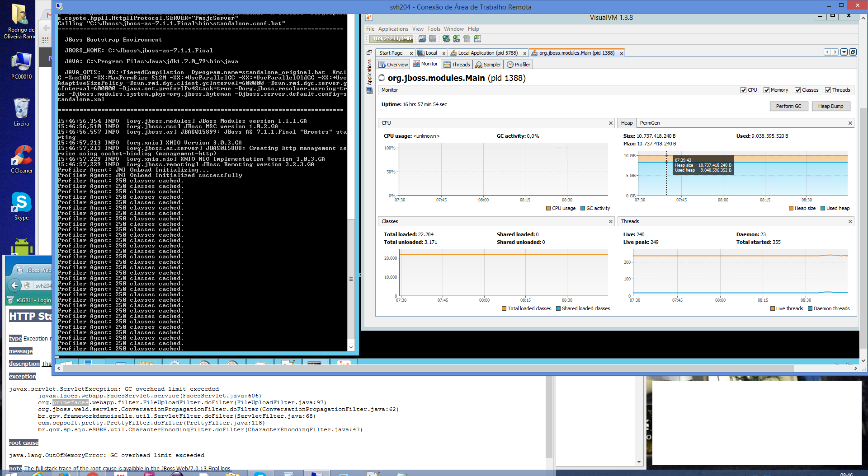Click the VisualVM title bar logo icon
The image size is (868, 476).
click(x=369, y=18)
